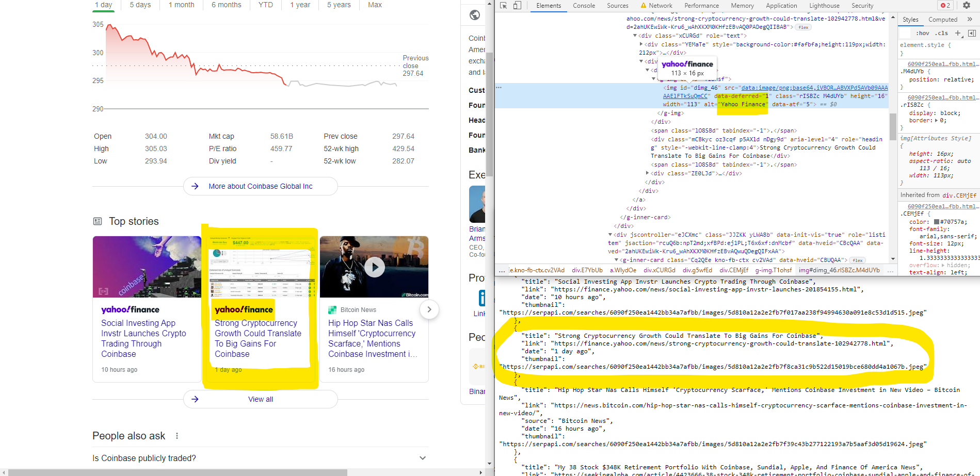This screenshot has width=980, height=476.
Task: Click the Network tab warning icon
Action: click(x=644, y=6)
